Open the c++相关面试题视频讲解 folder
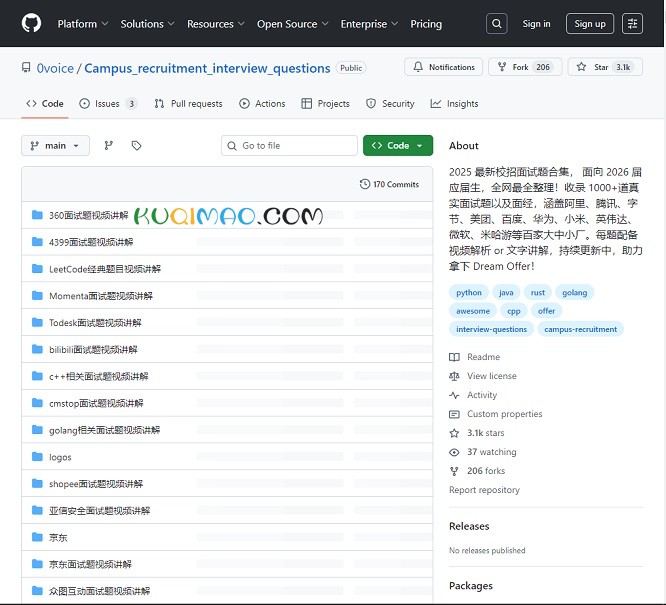The height and width of the screenshot is (605, 666). [99, 376]
